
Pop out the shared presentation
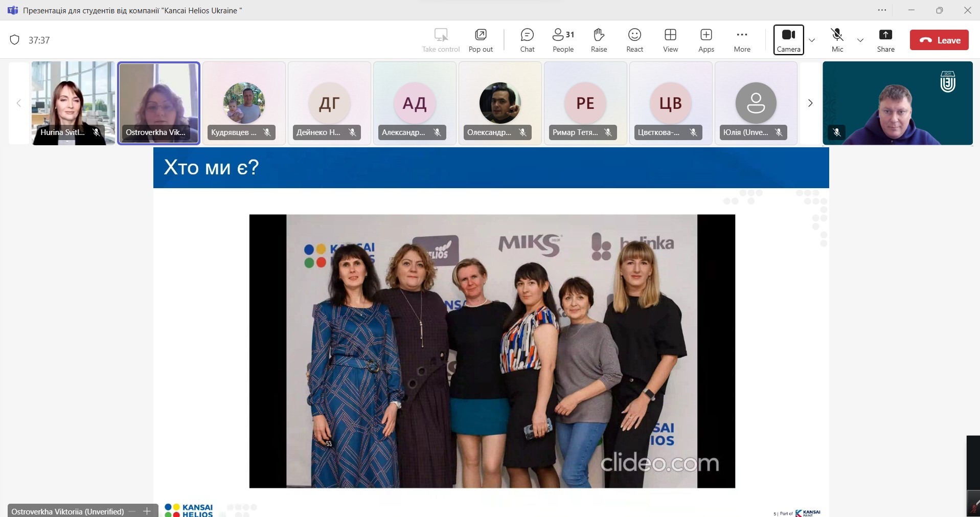(481, 40)
